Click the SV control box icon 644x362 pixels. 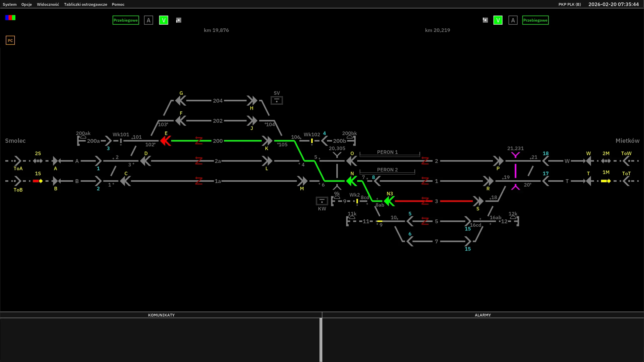[276, 100]
